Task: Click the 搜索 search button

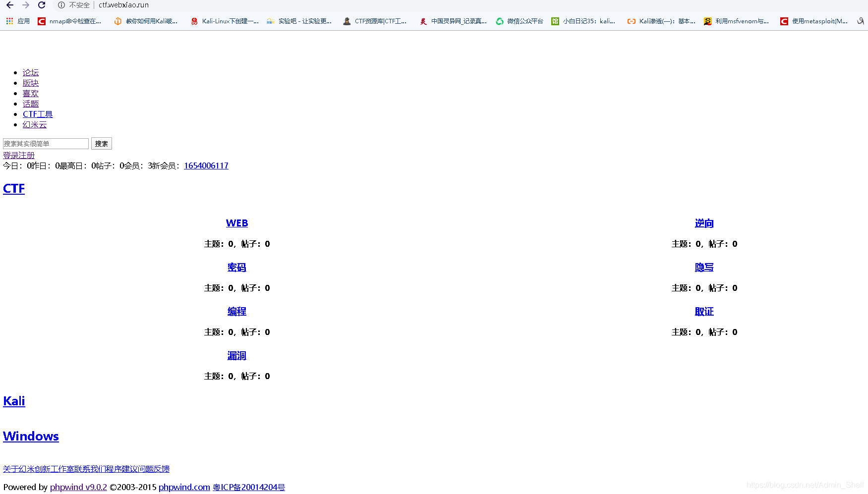Action: point(102,144)
